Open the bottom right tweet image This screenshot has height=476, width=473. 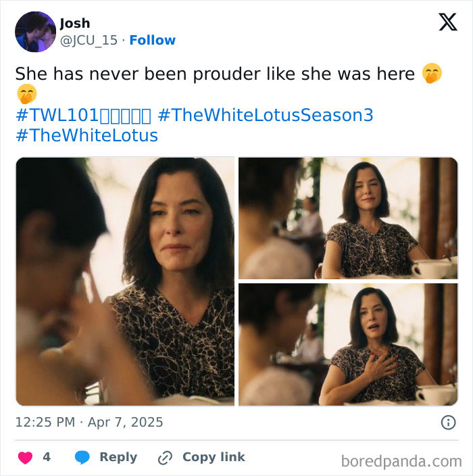tap(348, 345)
